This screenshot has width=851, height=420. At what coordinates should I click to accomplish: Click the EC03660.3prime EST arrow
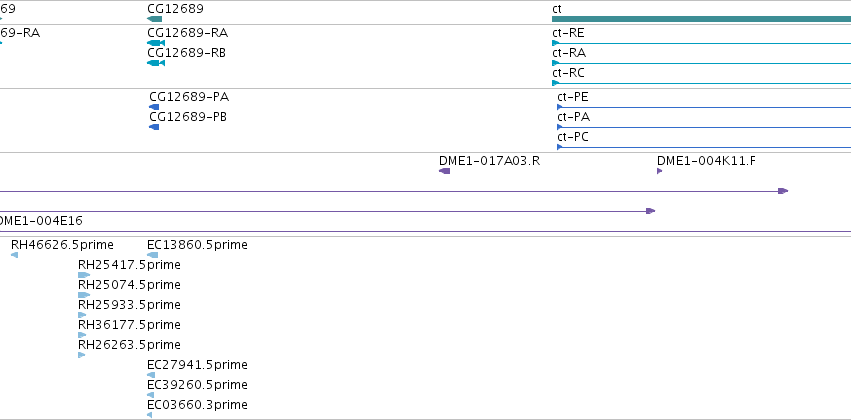point(149,415)
